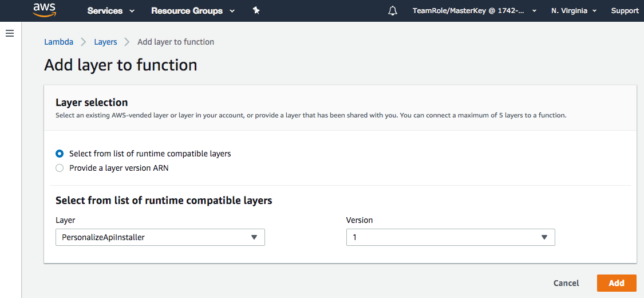The image size is (644, 298).
Task: Click the Layer dropdown arrow
Action: (x=254, y=237)
